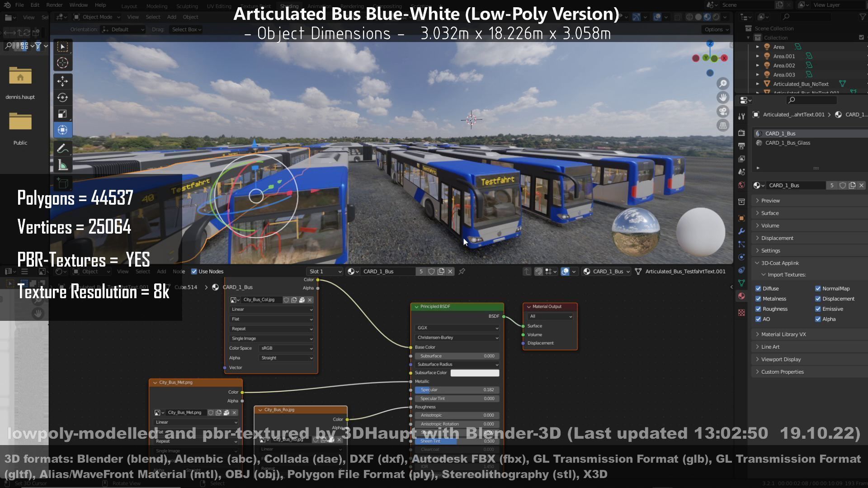Activate the 3D Cursor tool
Screen dimensions: 868x488
pyautogui.click(x=63, y=63)
